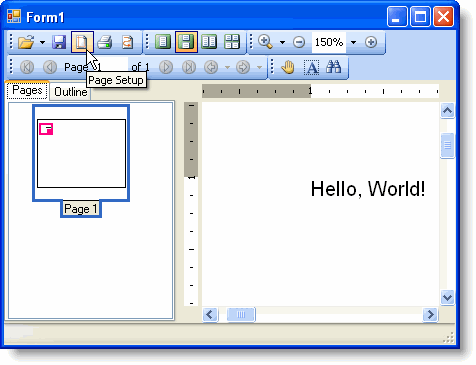Click the Hello, World! text in preview
476x365 pixels.
368,189
